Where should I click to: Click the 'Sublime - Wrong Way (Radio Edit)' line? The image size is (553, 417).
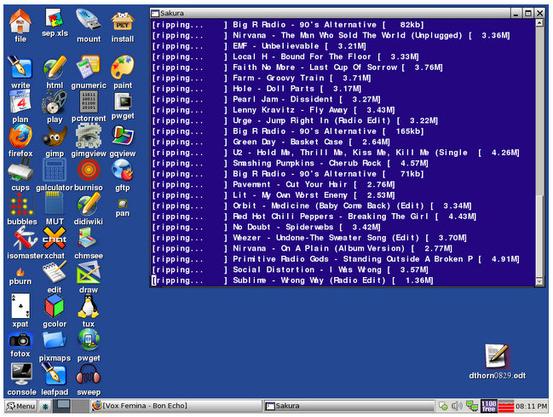[x=292, y=280]
